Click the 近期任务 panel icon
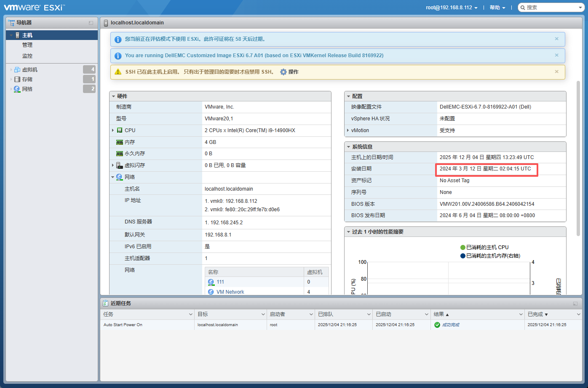Viewport: 588px width, 388px height. coord(106,303)
